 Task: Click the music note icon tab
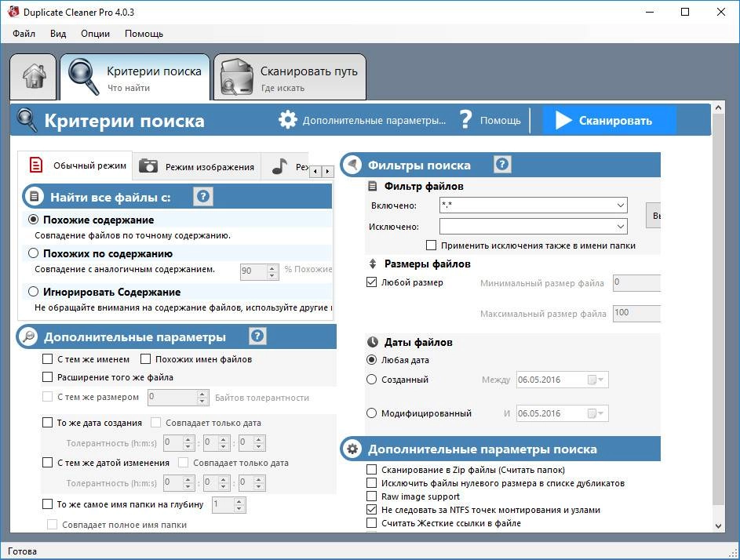coord(280,166)
